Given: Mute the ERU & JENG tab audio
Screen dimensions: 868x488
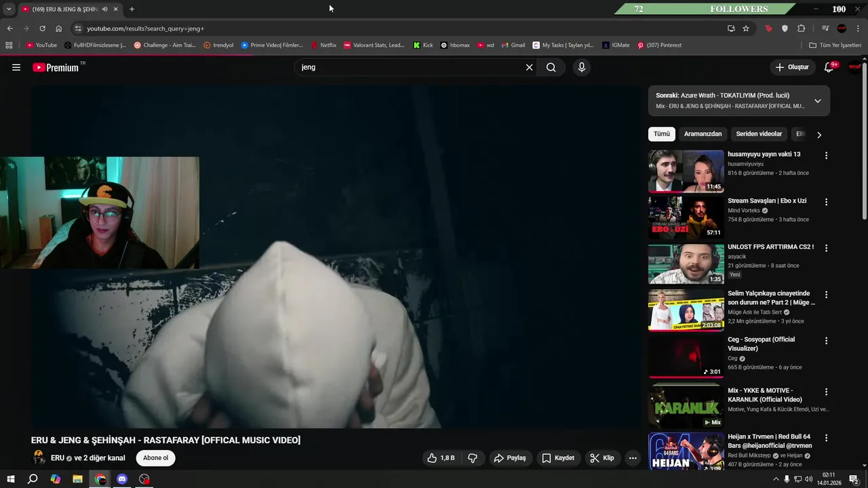Looking at the screenshot, I should pyautogui.click(x=104, y=9).
